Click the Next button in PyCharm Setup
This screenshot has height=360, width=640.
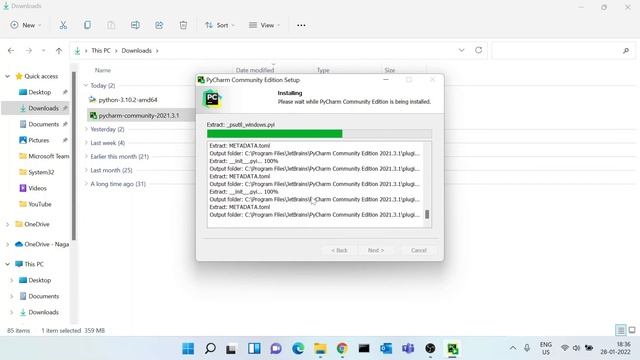coord(376,250)
